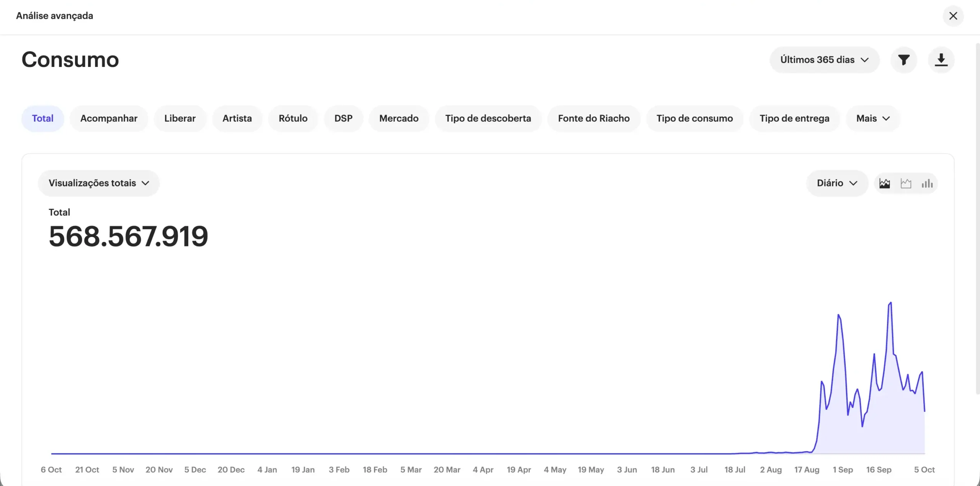Open the Diário interval dropdown
The width and height of the screenshot is (980, 486).
click(836, 183)
